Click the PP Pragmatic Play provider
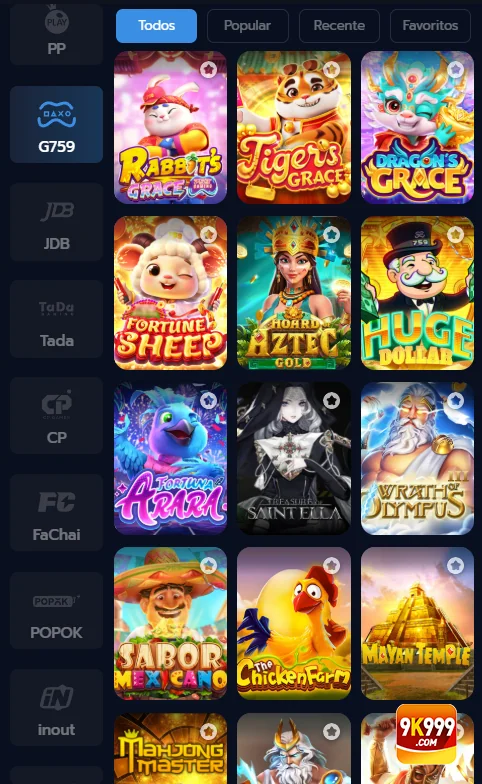Screen dimensions: 482x784 pos(56,34)
